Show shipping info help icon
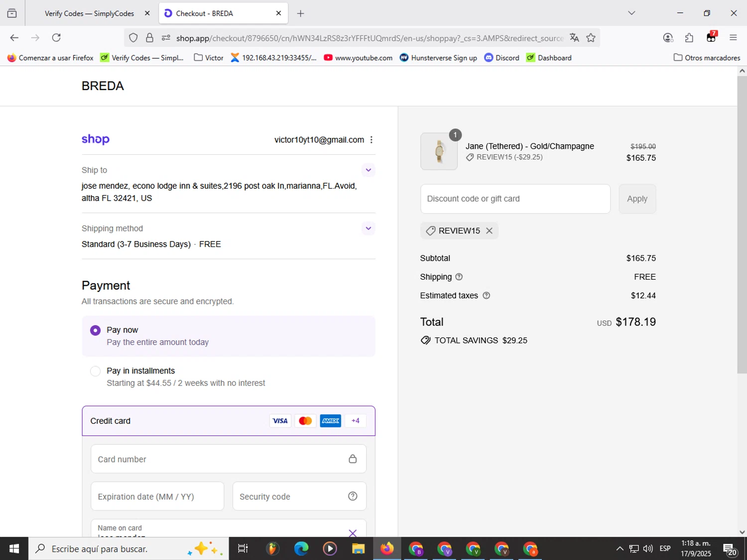Viewport: 747px width, 560px height. (x=459, y=277)
